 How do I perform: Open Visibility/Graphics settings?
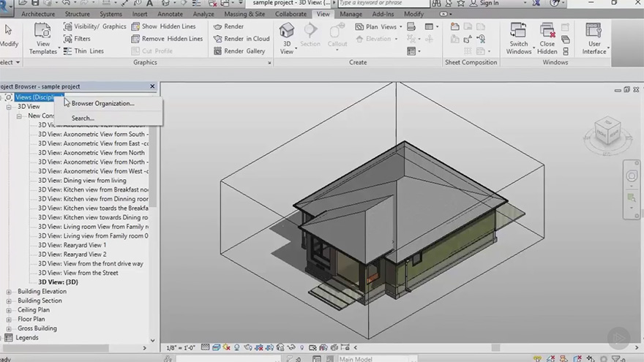click(95, 26)
